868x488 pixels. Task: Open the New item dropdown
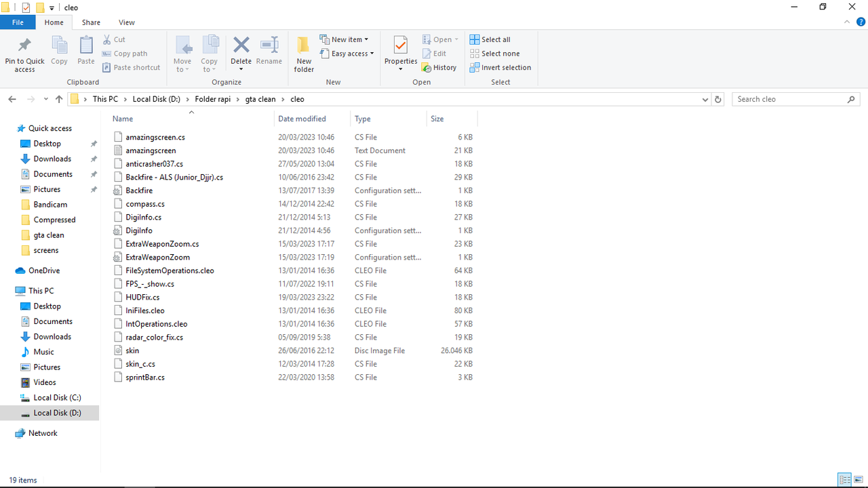click(x=344, y=39)
